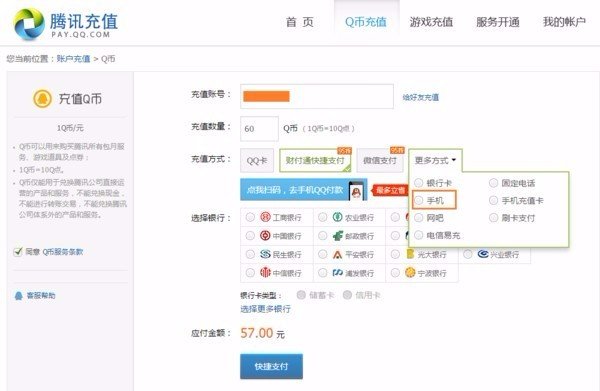Click the 1Q币/元 price text
Viewport: 600px width, 391px height.
pyautogui.click(x=70, y=128)
